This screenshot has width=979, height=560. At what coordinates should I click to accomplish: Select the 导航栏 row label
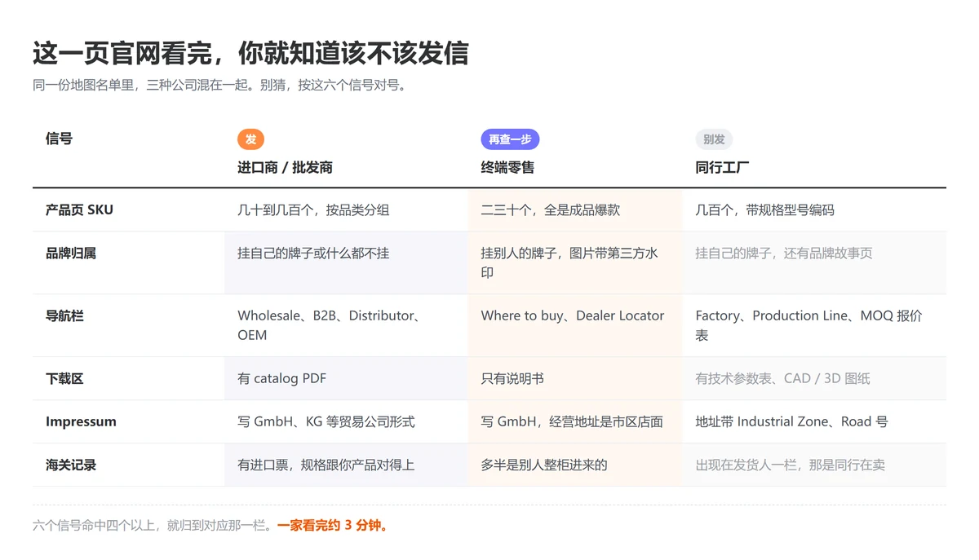click(64, 315)
